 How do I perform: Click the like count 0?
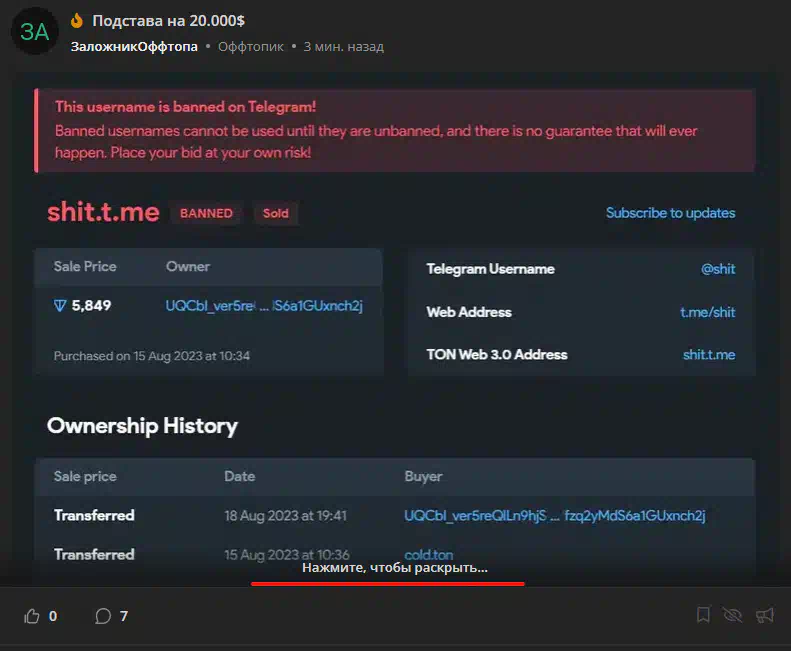pos(53,616)
